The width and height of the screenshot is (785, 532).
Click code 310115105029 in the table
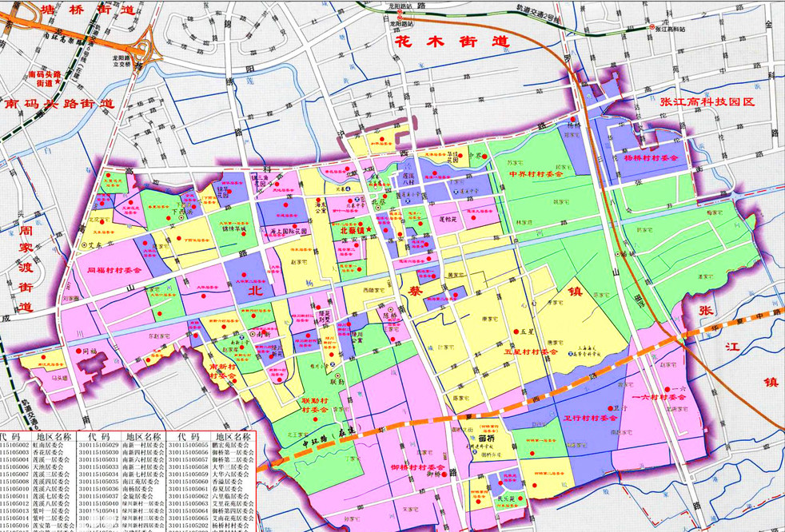click(x=98, y=445)
